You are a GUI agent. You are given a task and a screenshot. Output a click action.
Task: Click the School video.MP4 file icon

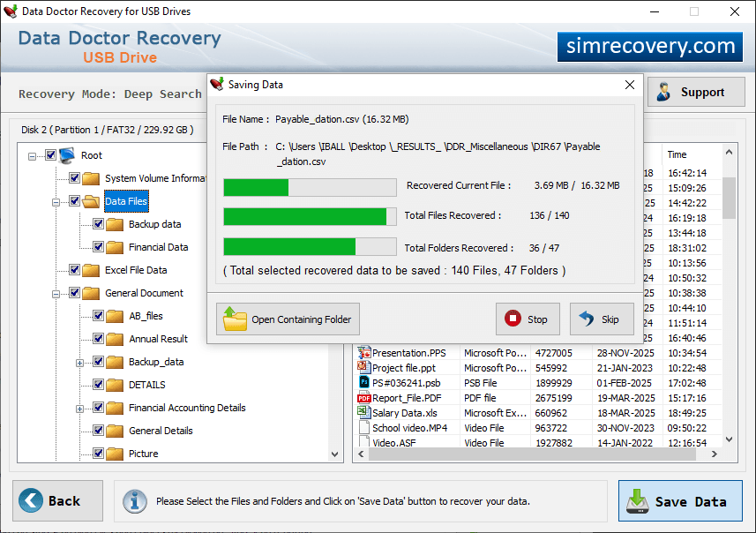pyautogui.click(x=364, y=427)
